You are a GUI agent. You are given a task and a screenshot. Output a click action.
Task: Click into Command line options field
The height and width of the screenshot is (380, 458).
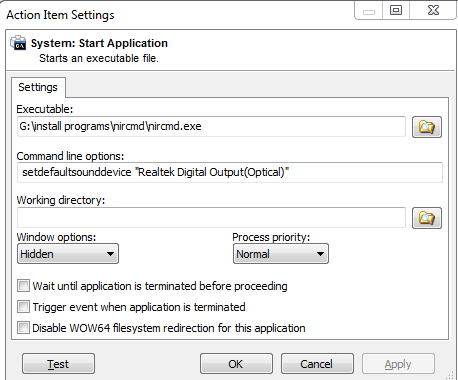coord(230,172)
